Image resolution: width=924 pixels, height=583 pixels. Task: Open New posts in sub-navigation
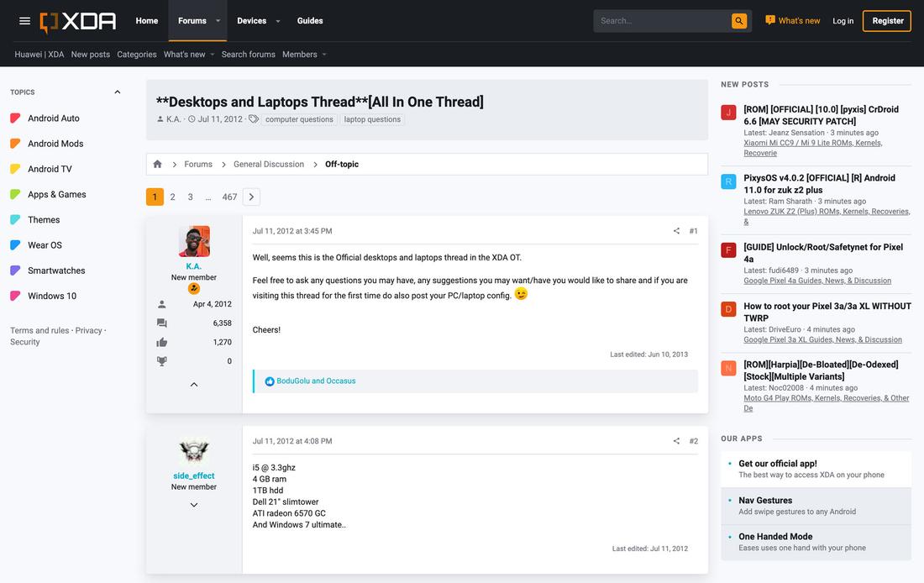tap(90, 55)
